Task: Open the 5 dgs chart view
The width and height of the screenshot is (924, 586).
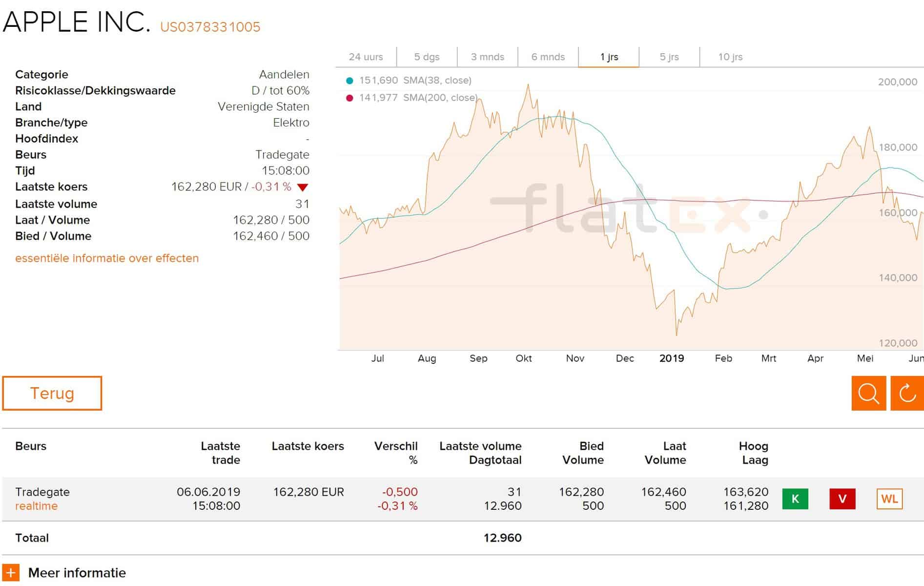Action: pos(426,56)
